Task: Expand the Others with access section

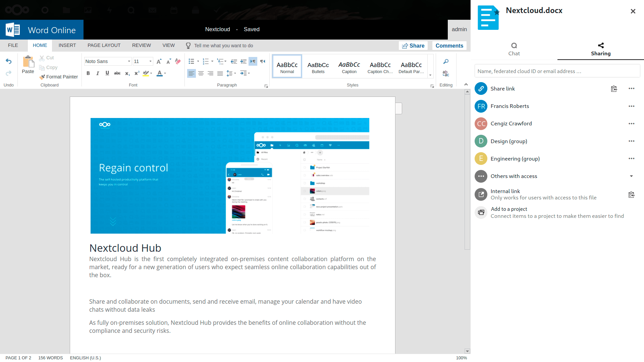Action: (x=632, y=176)
